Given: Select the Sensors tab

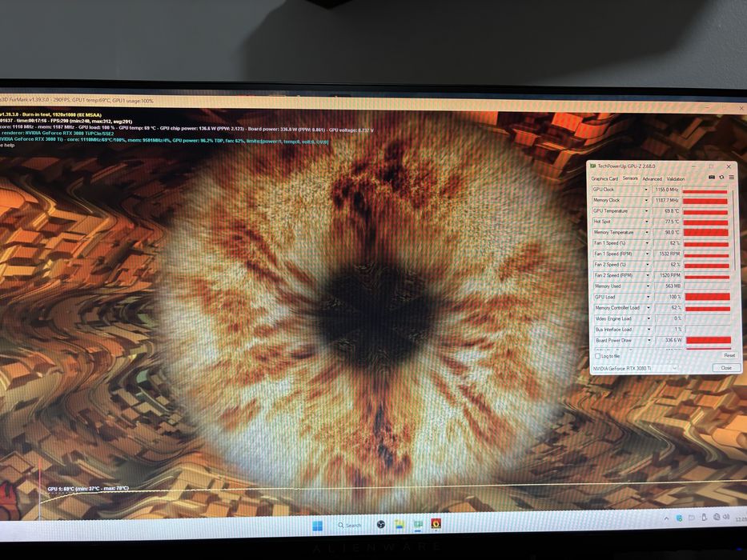Looking at the screenshot, I should (630, 178).
